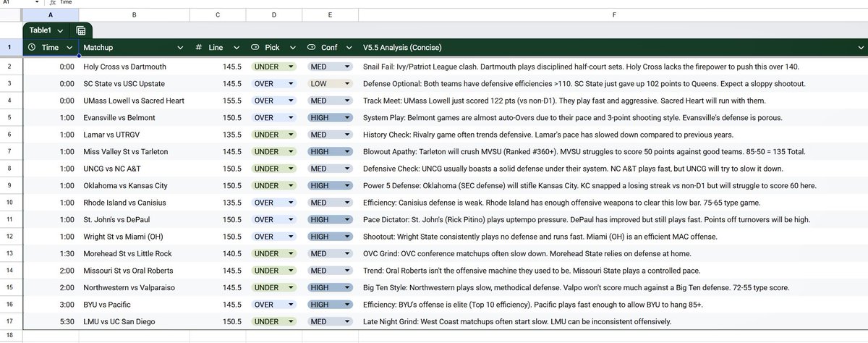
Task: Select the 3:00 time cell for BYU
Action: point(51,305)
